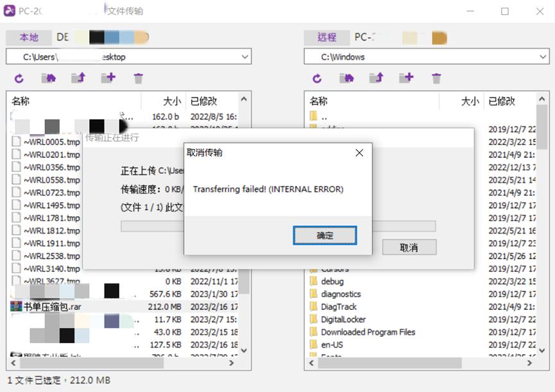Open the remote C:\Windows path dropdown
The width and height of the screenshot is (555, 392).
(x=543, y=56)
